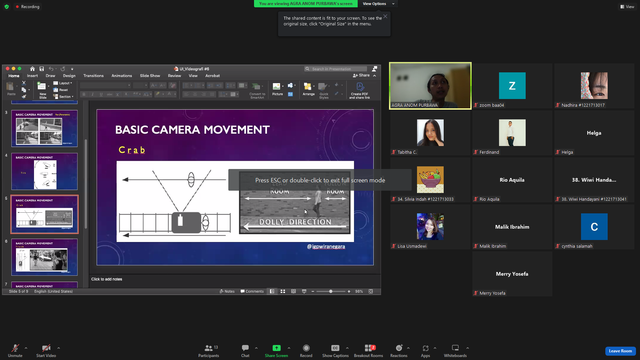The height and width of the screenshot is (360, 640).
Task: Click the Redo icon
Action: [63, 69]
